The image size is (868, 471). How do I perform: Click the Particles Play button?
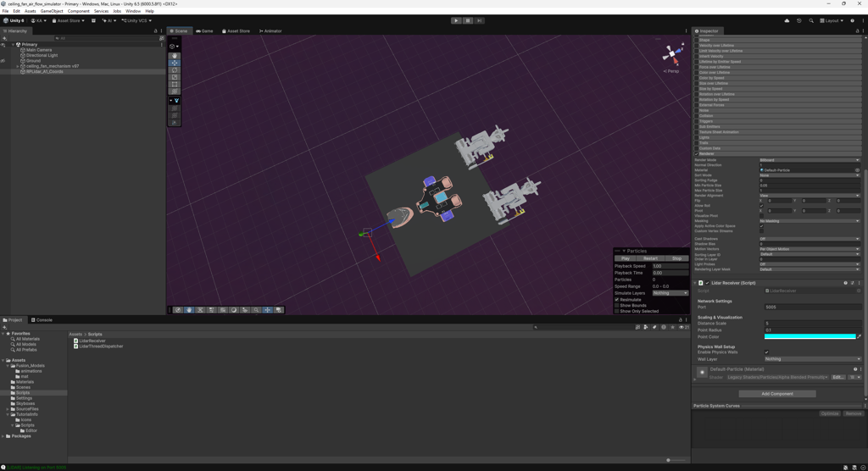click(x=626, y=258)
